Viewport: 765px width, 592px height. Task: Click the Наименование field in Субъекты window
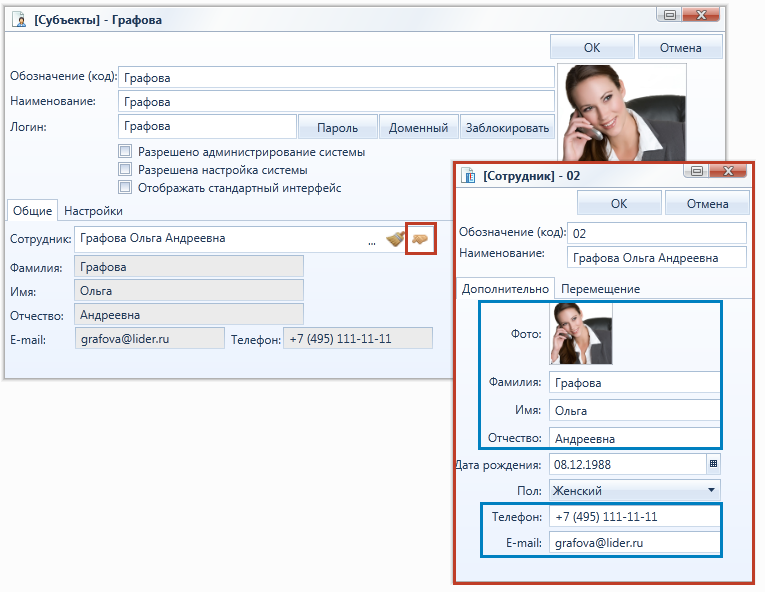336,101
